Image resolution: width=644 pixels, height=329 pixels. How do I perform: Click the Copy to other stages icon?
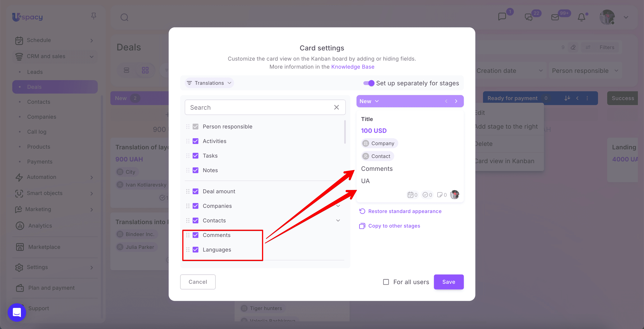(362, 226)
